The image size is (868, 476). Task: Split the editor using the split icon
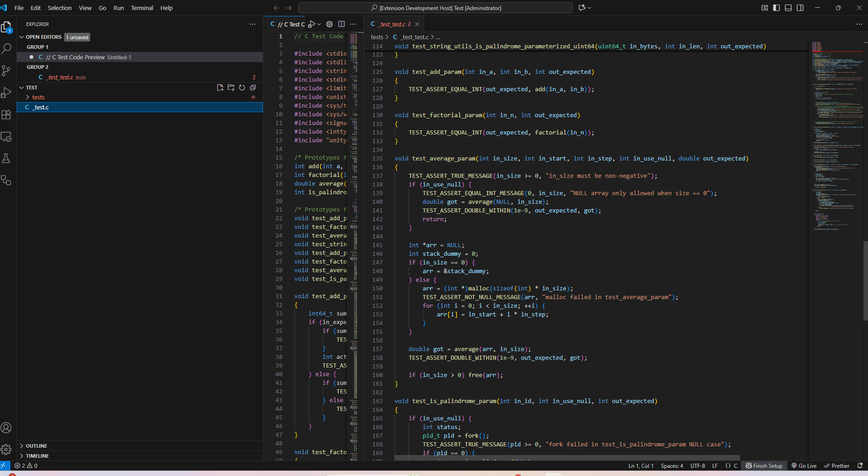pos(342,24)
